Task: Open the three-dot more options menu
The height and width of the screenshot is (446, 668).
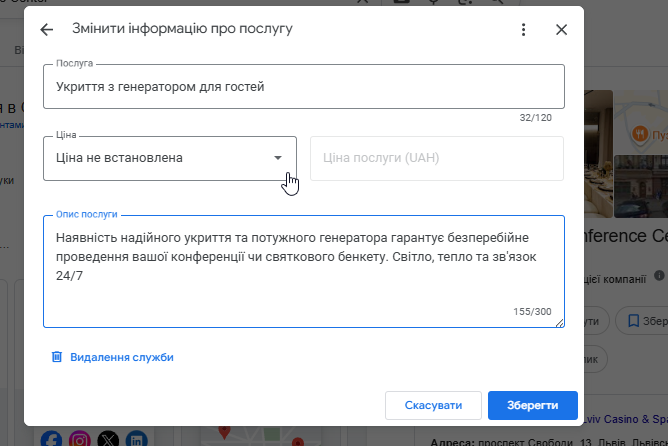Action: coord(523,29)
